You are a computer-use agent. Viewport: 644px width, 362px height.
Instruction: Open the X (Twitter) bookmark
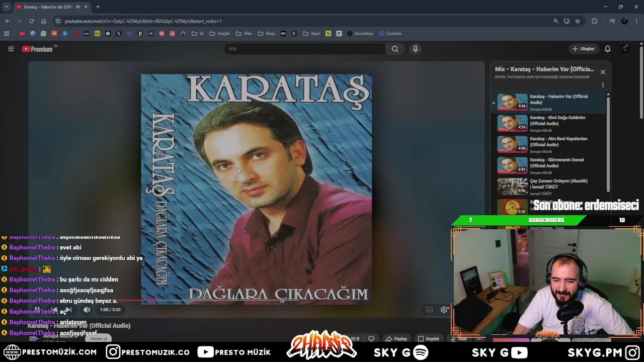pyautogui.click(x=119, y=34)
